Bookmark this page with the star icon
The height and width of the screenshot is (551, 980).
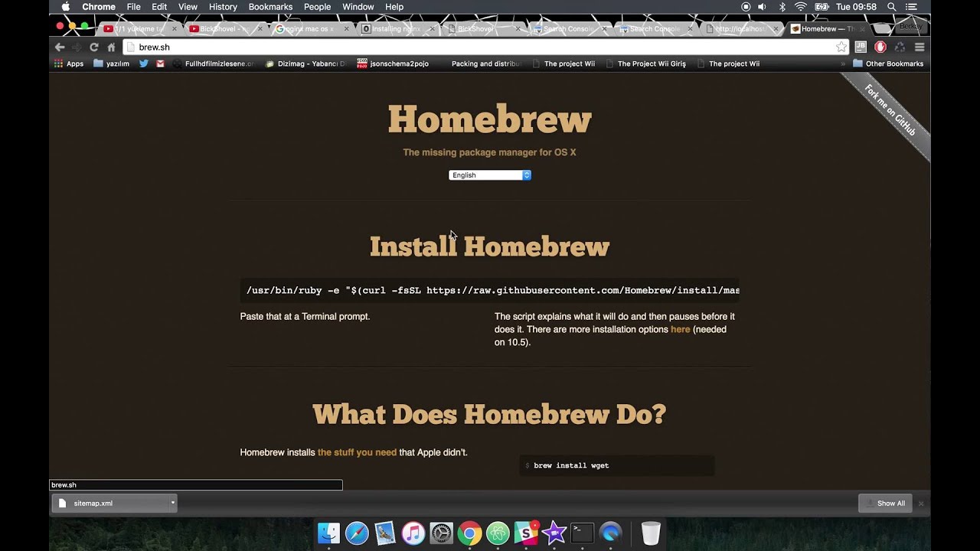coord(841,47)
